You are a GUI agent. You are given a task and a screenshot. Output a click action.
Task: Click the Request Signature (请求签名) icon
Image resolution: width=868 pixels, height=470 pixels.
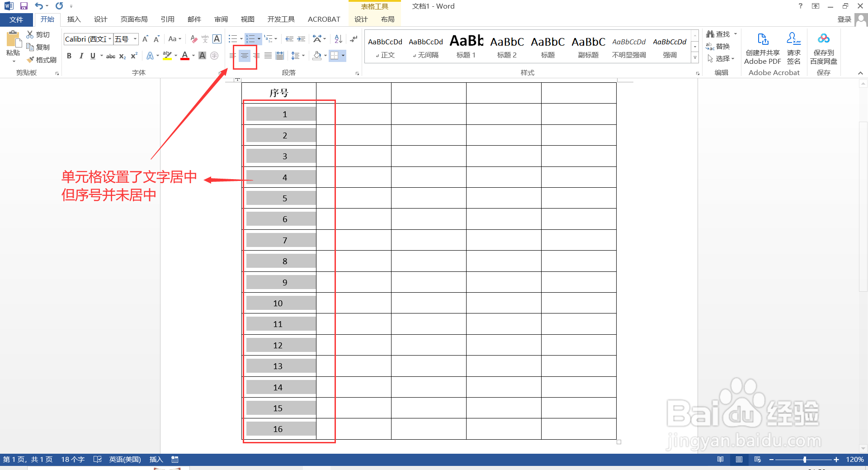pos(794,48)
